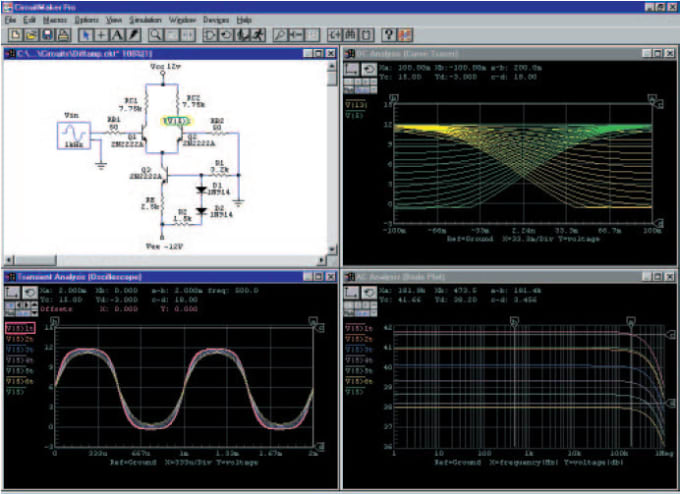Screen dimensions: 680x494
Task: Open the Window menu
Action: coord(182,20)
